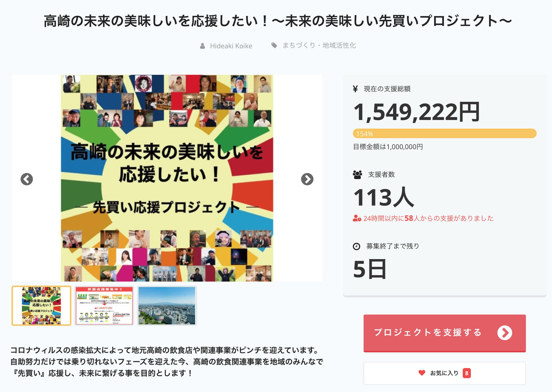This screenshot has height=392, width=552.
Task: Click the favorite count badge showing 8
Action: coord(467,373)
